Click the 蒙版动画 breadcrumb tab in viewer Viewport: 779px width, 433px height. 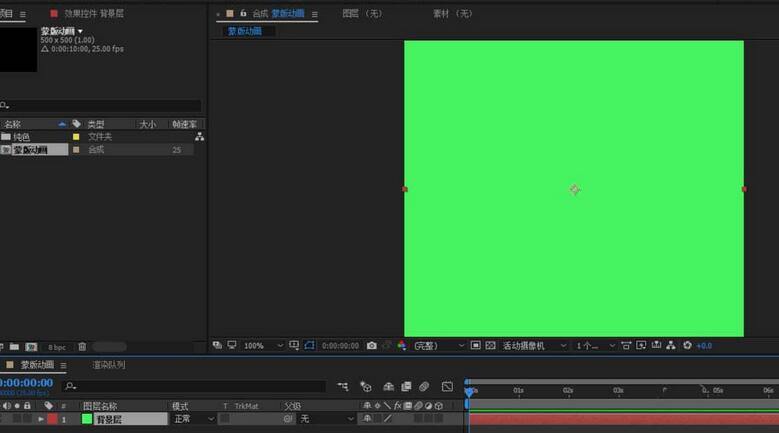244,31
